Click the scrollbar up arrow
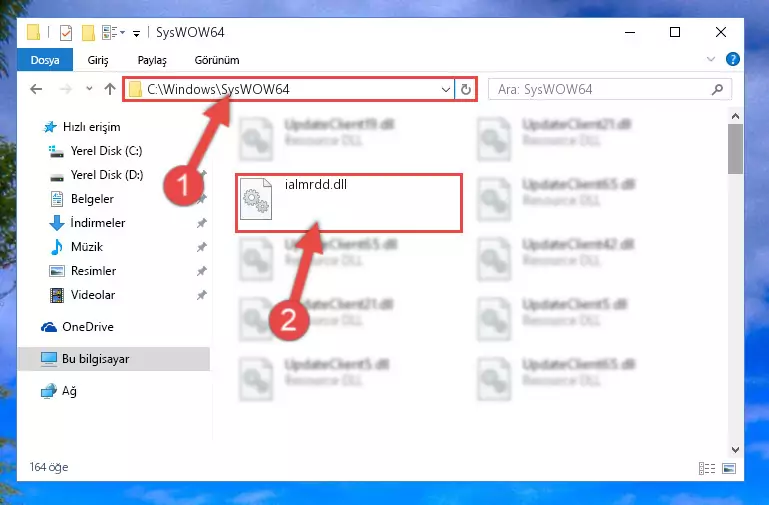The height and width of the screenshot is (505, 769). 735,116
